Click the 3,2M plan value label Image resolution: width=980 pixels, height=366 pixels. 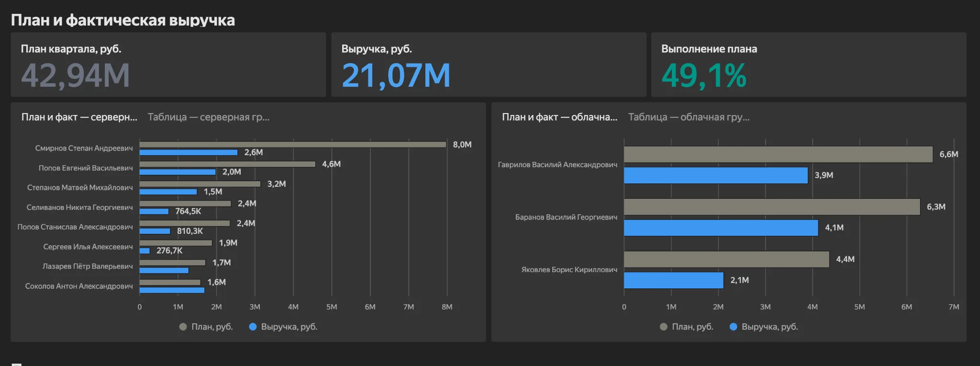(277, 184)
